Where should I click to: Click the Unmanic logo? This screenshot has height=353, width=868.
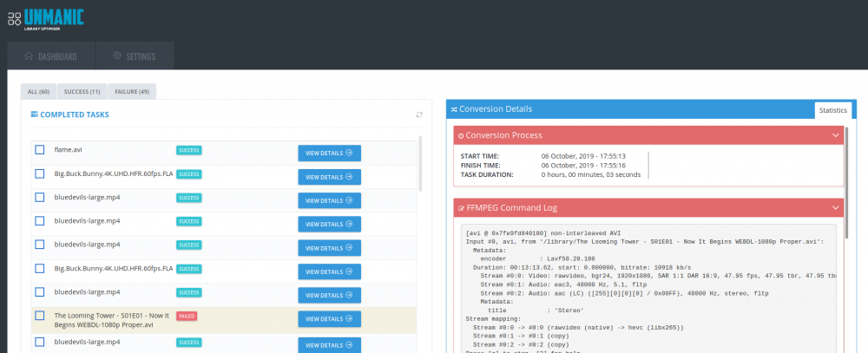tap(45, 17)
